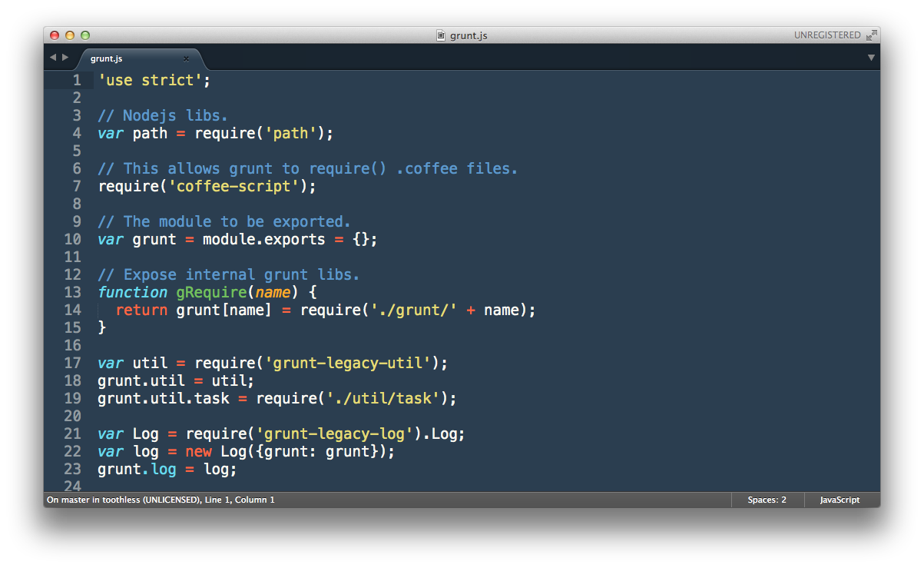The image size is (924, 568).
Task: Click the UNREGISTERED label in title bar
Action: point(827,35)
